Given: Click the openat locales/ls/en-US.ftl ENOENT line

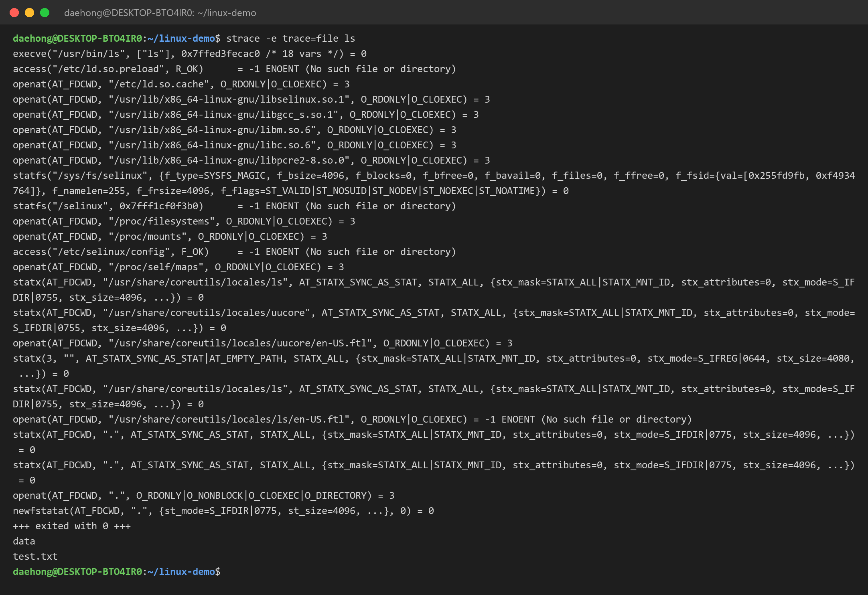Looking at the screenshot, I should [353, 419].
